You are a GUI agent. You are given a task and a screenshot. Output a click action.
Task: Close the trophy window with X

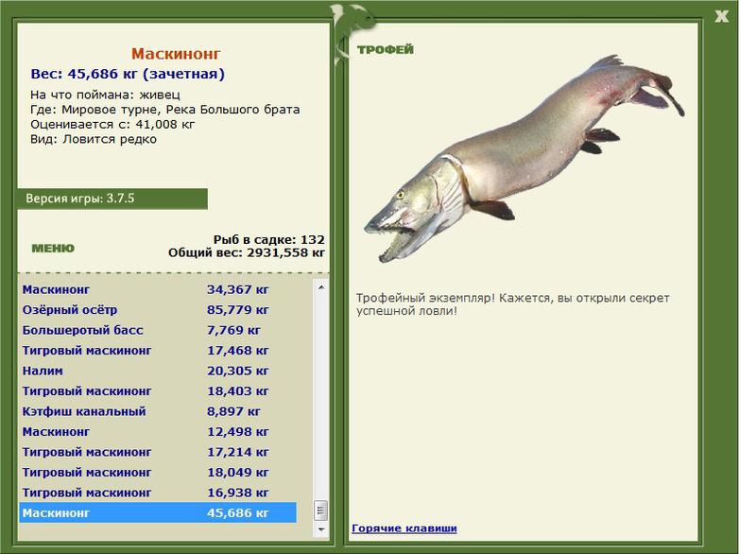721,16
